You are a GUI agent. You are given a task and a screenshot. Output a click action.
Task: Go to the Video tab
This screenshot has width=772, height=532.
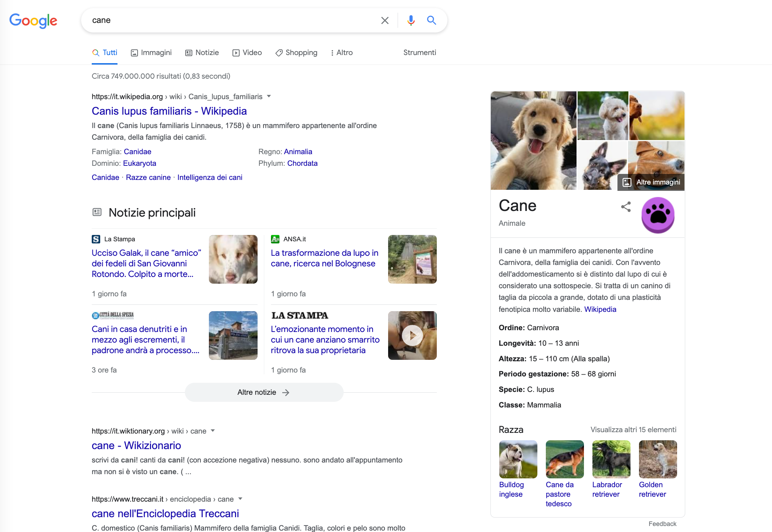247,53
